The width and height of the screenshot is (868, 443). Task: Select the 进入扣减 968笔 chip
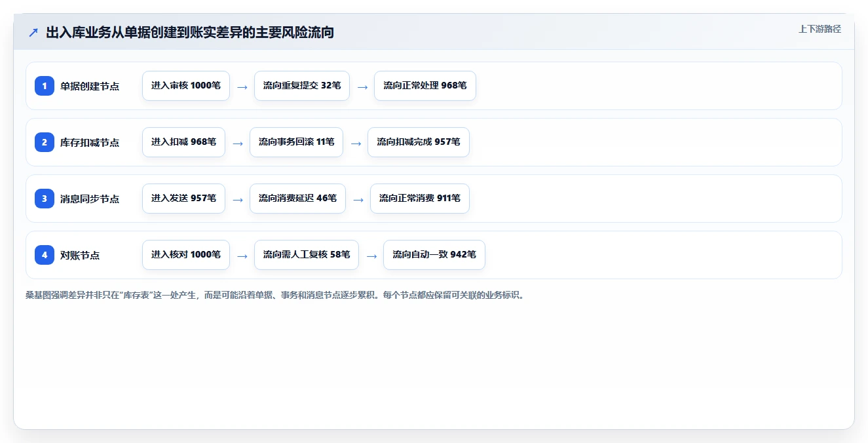pyautogui.click(x=183, y=142)
